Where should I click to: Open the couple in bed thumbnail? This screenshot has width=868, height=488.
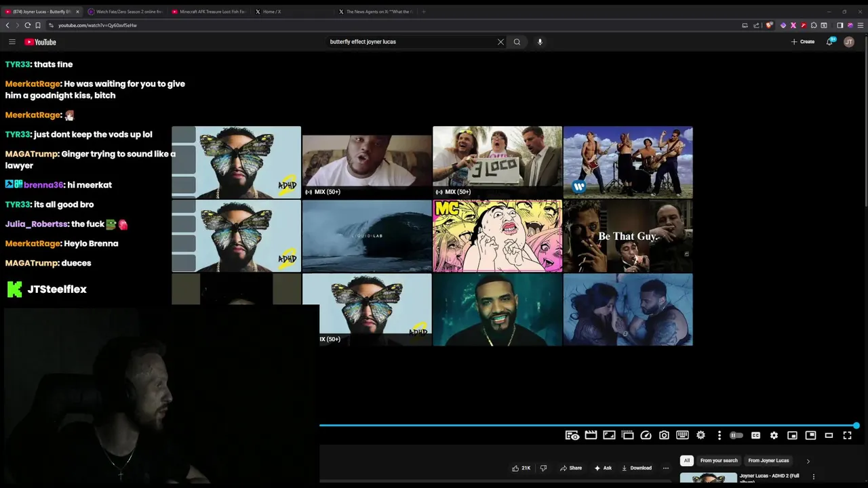pos(628,310)
